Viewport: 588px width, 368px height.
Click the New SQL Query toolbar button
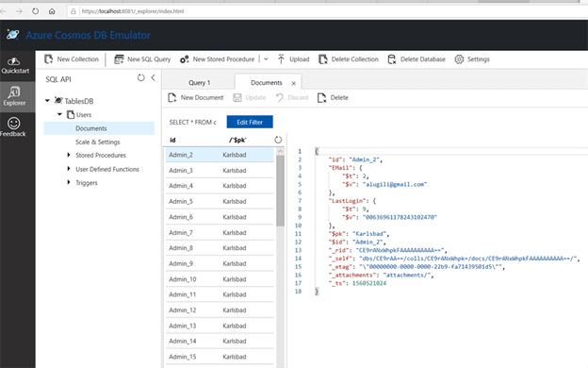pyautogui.click(x=142, y=59)
